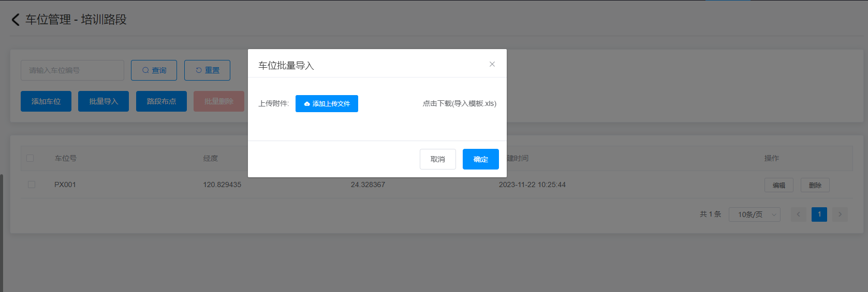Open 路段布点 from the action bar
The image size is (868, 292).
(x=161, y=101)
